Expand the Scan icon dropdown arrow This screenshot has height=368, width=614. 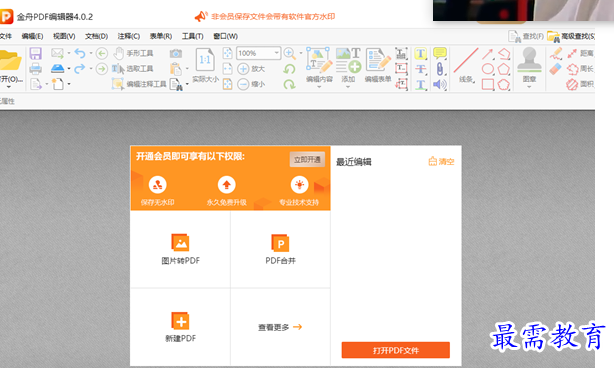(69, 69)
